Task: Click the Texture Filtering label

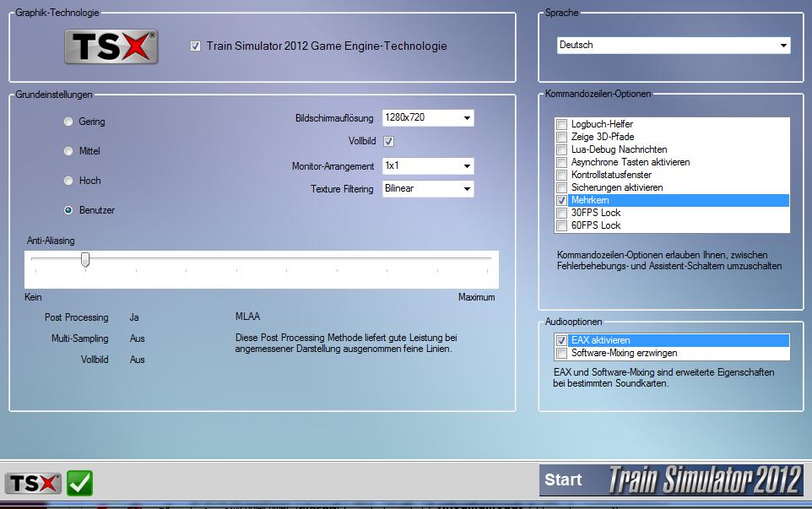Action: [342, 189]
